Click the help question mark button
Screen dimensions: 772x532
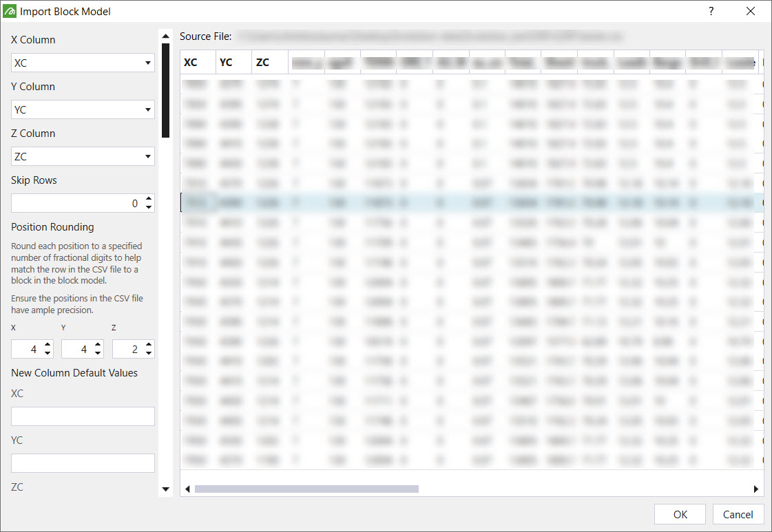point(711,11)
